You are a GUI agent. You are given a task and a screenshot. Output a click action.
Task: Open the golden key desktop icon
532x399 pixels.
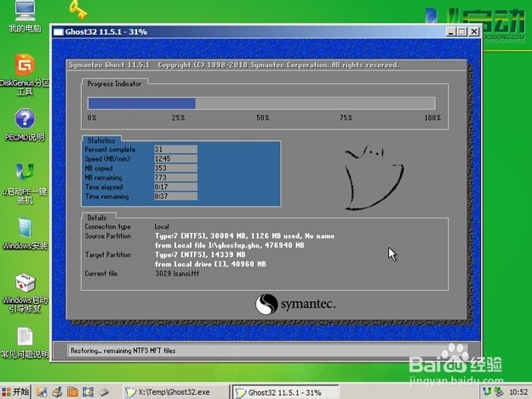pyautogui.click(x=78, y=9)
